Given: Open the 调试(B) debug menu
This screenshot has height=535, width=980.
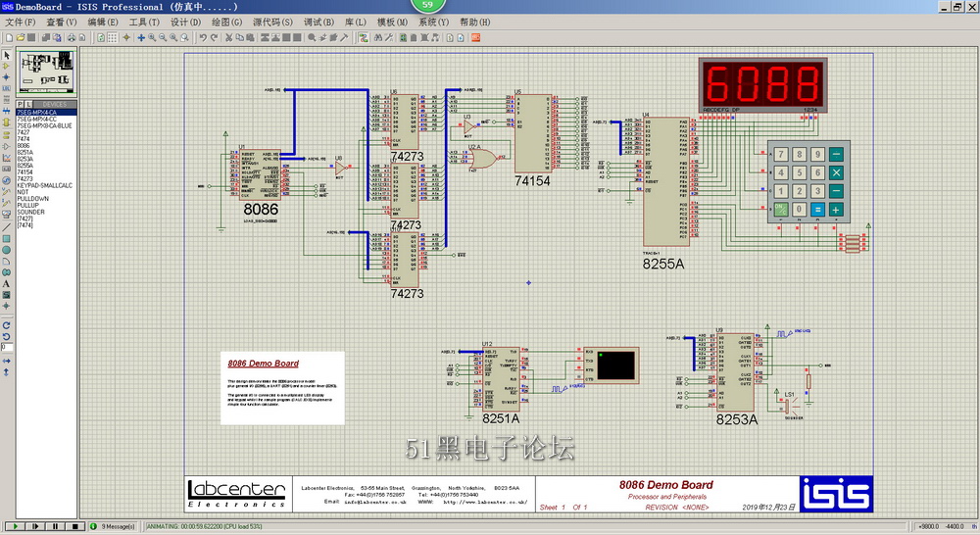Looking at the screenshot, I should pyautogui.click(x=318, y=22).
